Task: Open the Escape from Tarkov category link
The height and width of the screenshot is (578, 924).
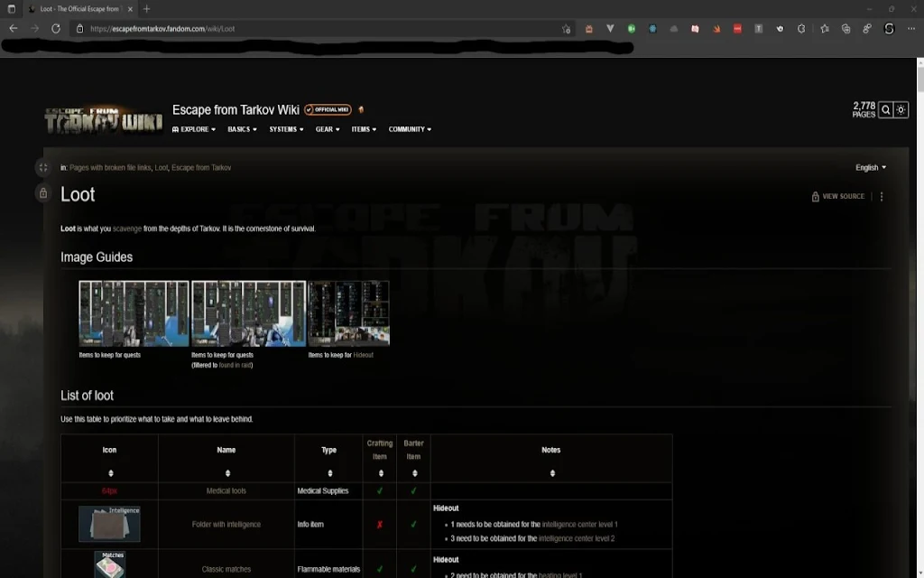Action: [x=201, y=167]
